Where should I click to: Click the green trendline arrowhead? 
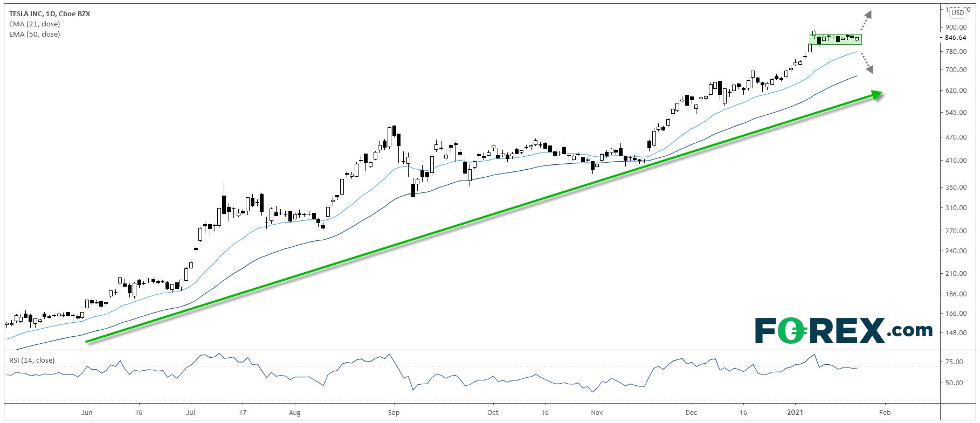pyautogui.click(x=877, y=94)
